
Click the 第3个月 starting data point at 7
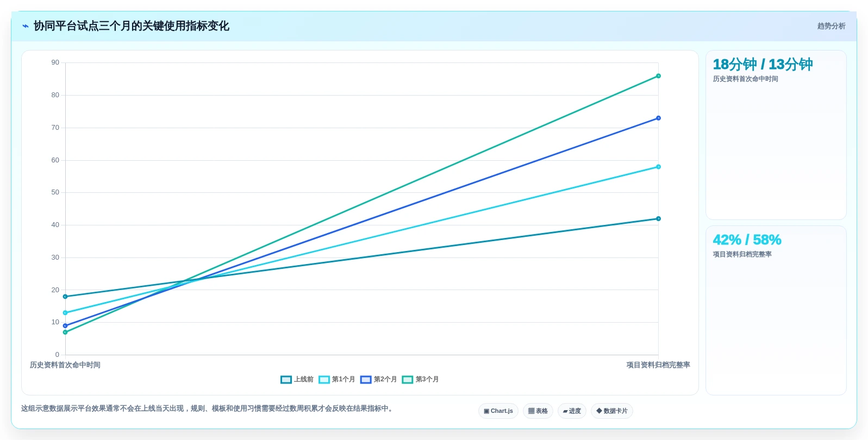pyautogui.click(x=65, y=332)
